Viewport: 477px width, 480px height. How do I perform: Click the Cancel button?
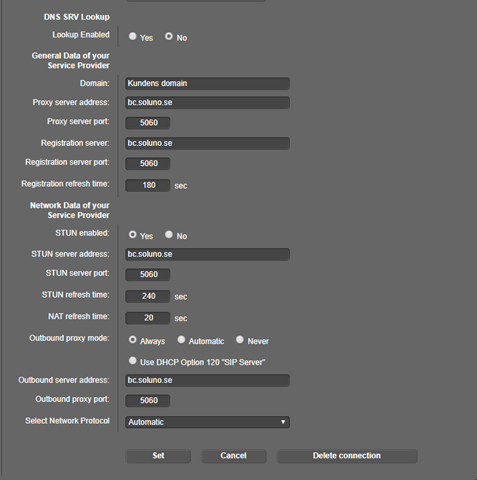[233, 456]
